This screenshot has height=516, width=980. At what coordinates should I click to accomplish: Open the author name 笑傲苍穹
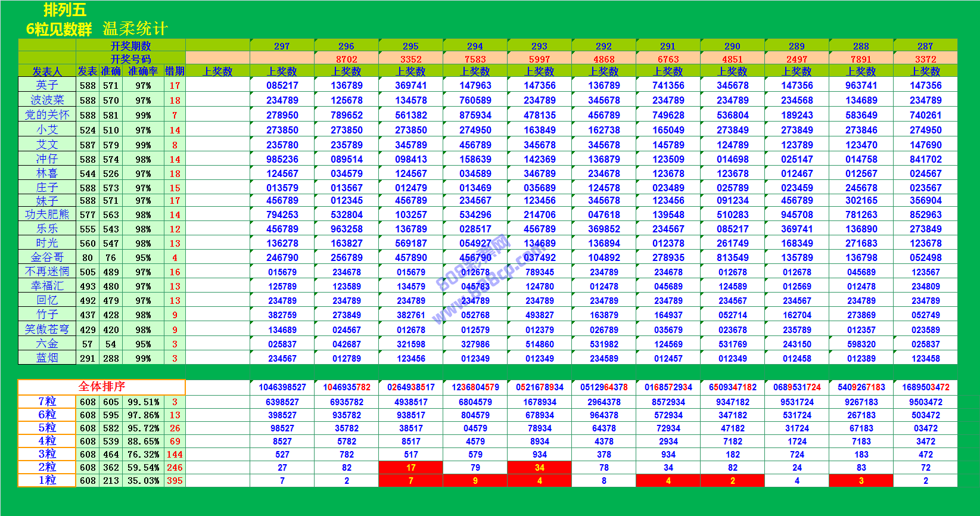(x=47, y=330)
